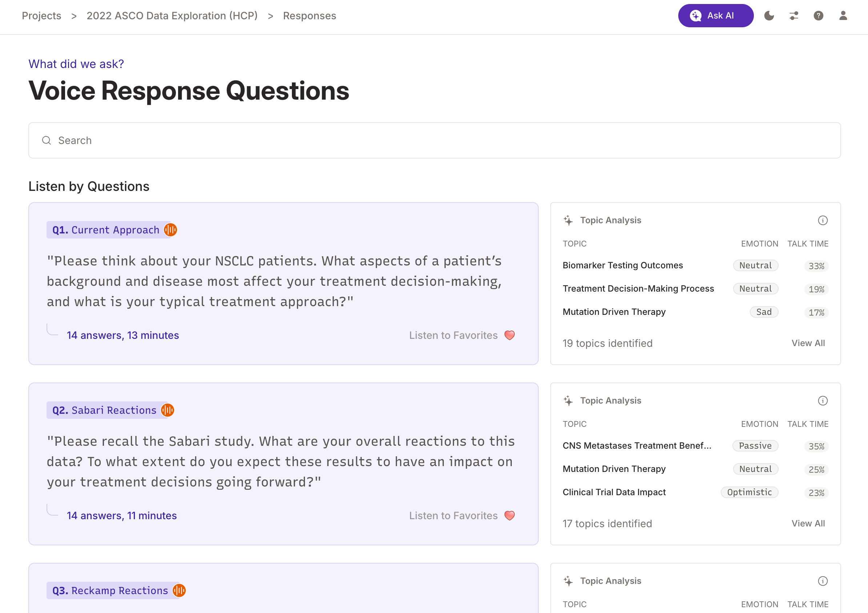Open 2022 ASCO Data Exploration (HCP) breadcrumb
Viewport: 868px width, 613px height.
(172, 16)
